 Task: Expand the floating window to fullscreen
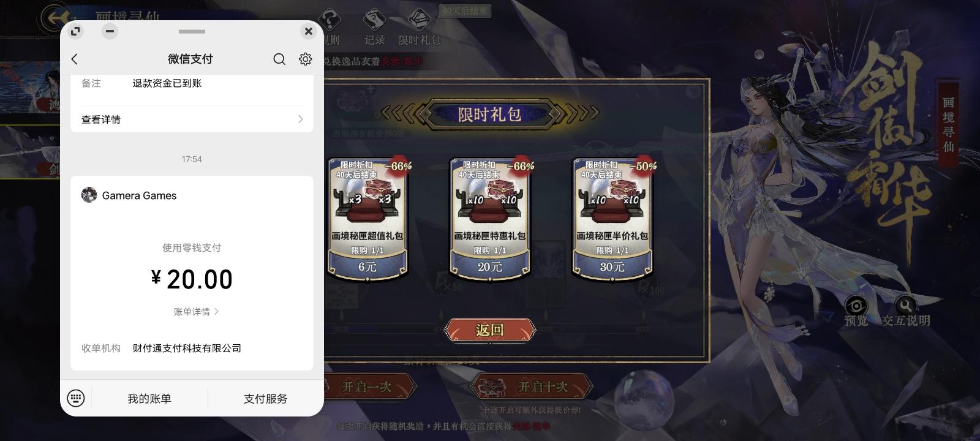coord(75,31)
